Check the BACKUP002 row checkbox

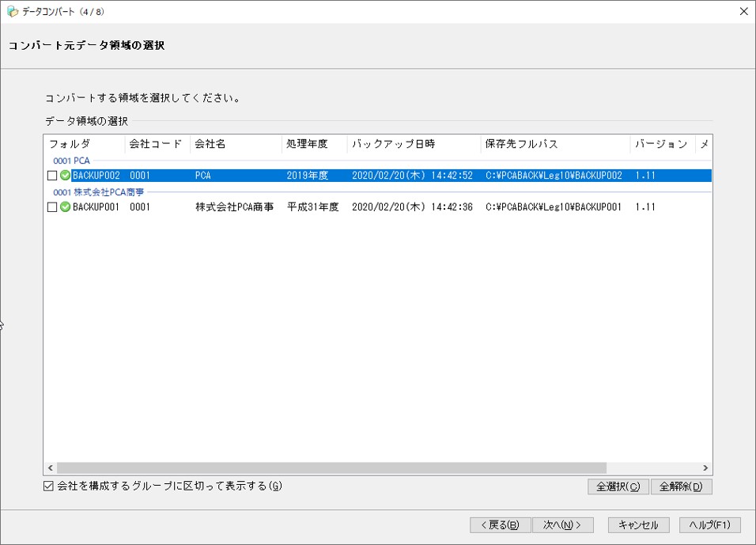[52, 176]
